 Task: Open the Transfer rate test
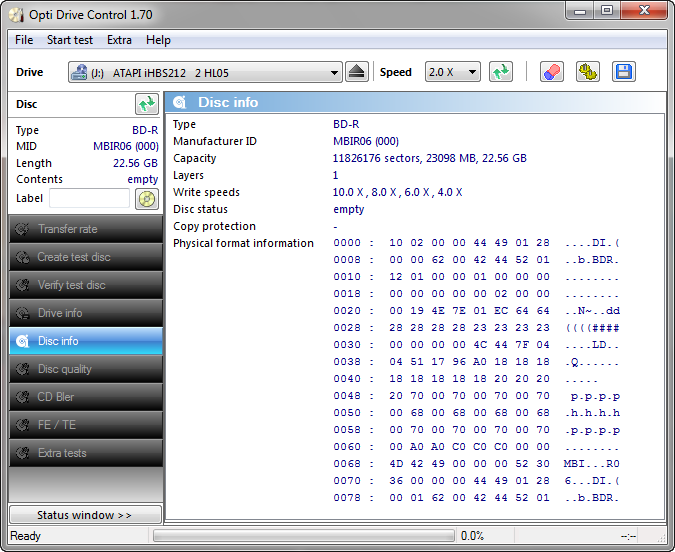(x=86, y=229)
